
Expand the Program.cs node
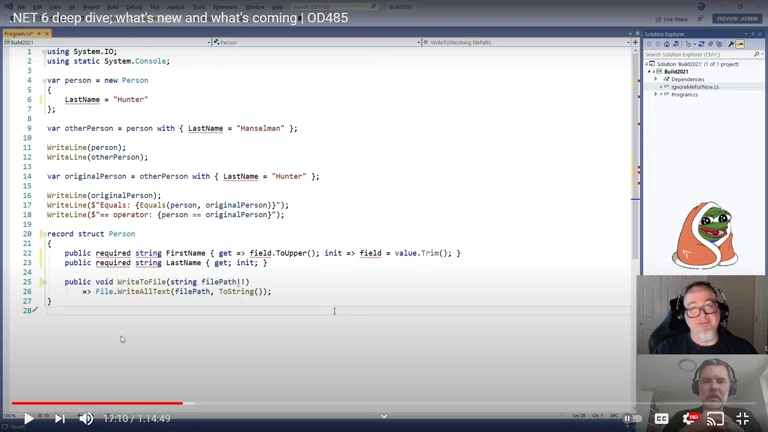click(x=656, y=94)
